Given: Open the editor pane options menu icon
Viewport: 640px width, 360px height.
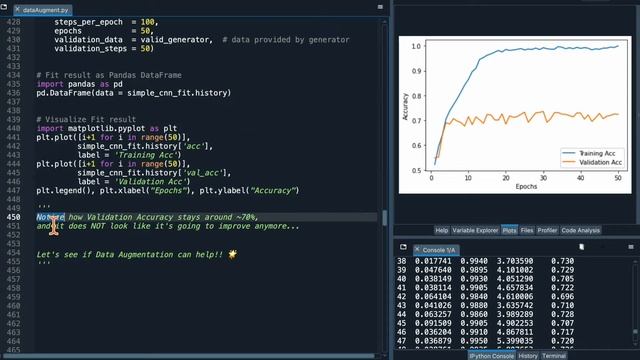Looking at the screenshot, I should [x=380, y=7].
